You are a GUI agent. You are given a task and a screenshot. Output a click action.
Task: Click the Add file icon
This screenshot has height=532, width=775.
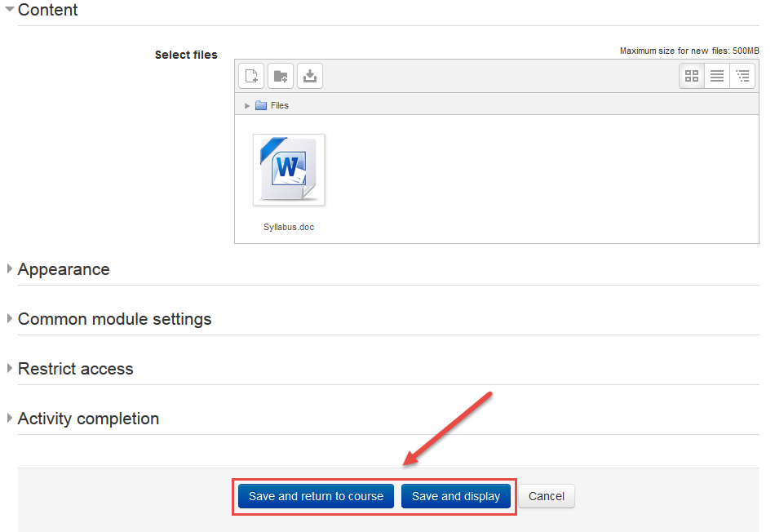coord(251,76)
